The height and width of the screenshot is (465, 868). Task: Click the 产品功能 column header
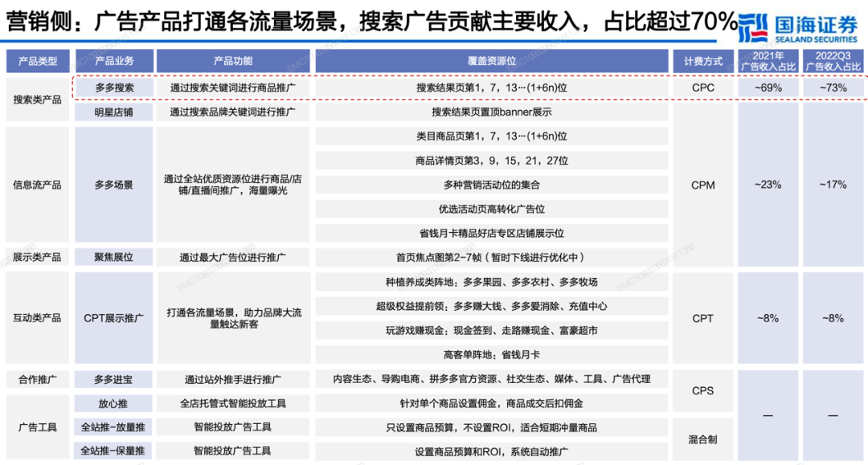click(233, 61)
